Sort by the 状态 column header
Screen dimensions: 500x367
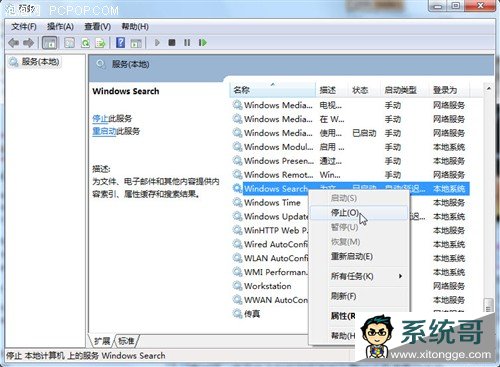click(x=364, y=90)
